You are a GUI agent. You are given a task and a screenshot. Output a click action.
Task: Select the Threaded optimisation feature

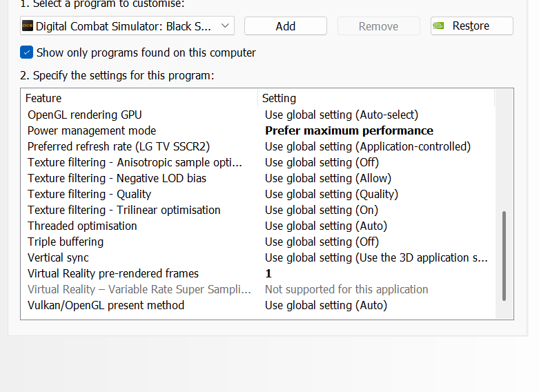coord(82,226)
